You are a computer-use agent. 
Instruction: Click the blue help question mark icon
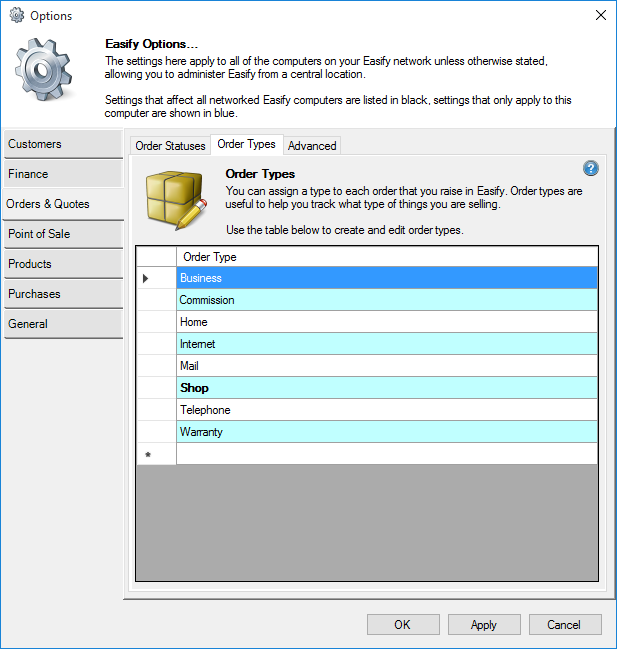click(590, 169)
